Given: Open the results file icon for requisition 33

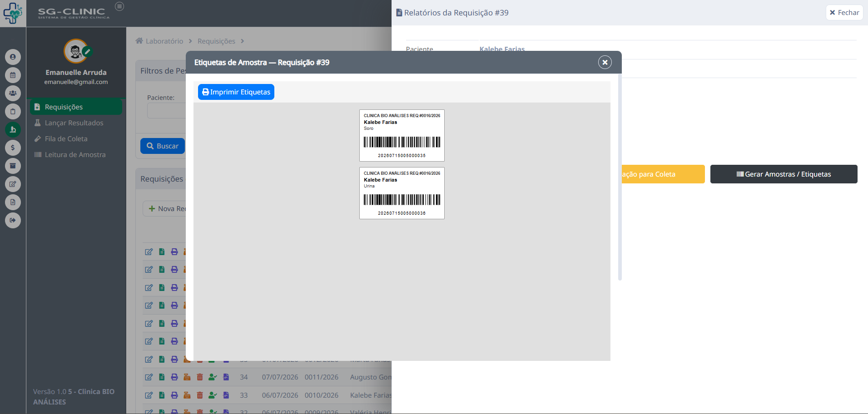Looking at the screenshot, I should (x=226, y=395).
